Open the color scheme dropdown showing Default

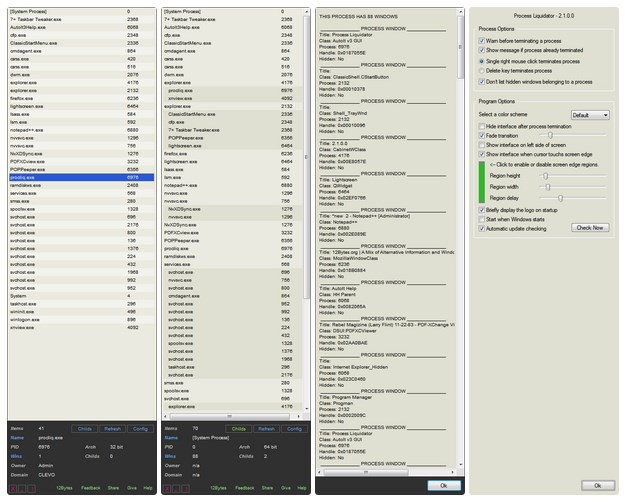click(x=590, y=115)
